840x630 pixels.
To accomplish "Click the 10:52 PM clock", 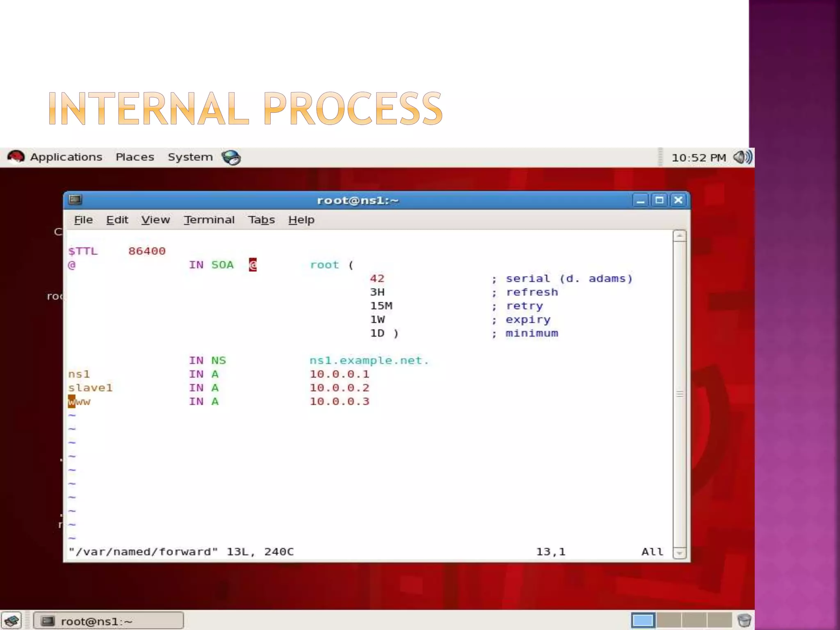I will [x=698, y=157].
